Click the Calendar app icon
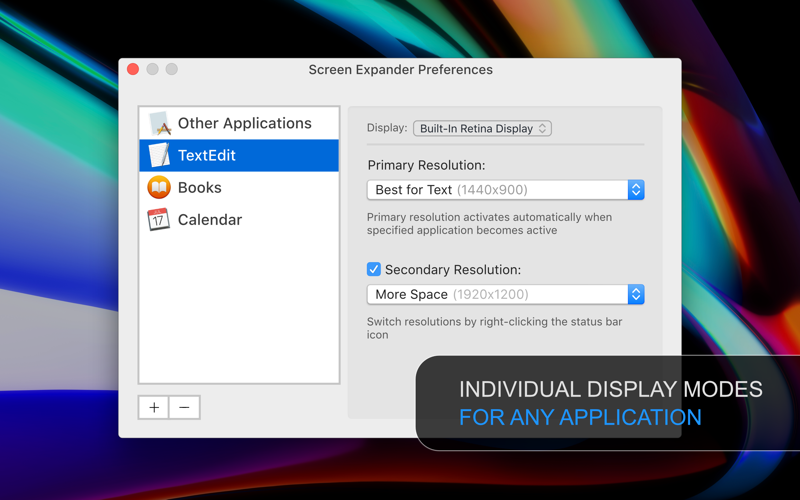800x500 pixels. [x=159, y=219]
